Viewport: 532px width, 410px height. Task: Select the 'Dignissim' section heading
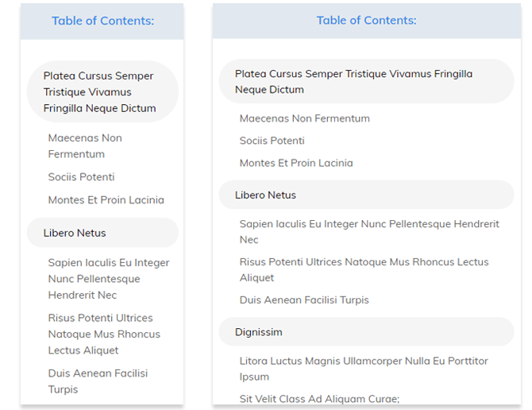pyautogui.click(x=259, y=331)
